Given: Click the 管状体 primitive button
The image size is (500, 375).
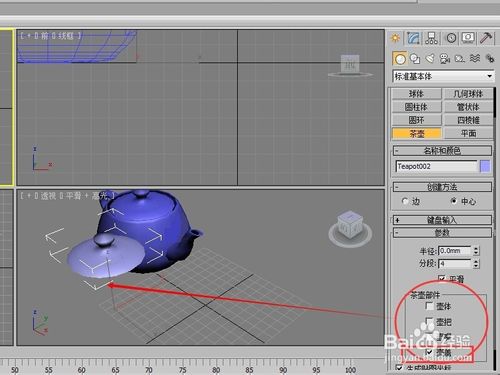Looking at the screenshot, I should pos(468,107).
